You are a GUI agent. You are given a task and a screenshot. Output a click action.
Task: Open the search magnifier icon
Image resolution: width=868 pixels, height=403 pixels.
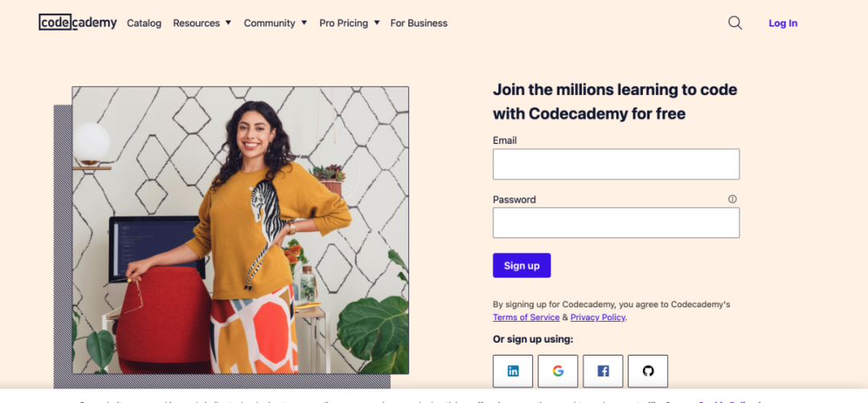735,23
